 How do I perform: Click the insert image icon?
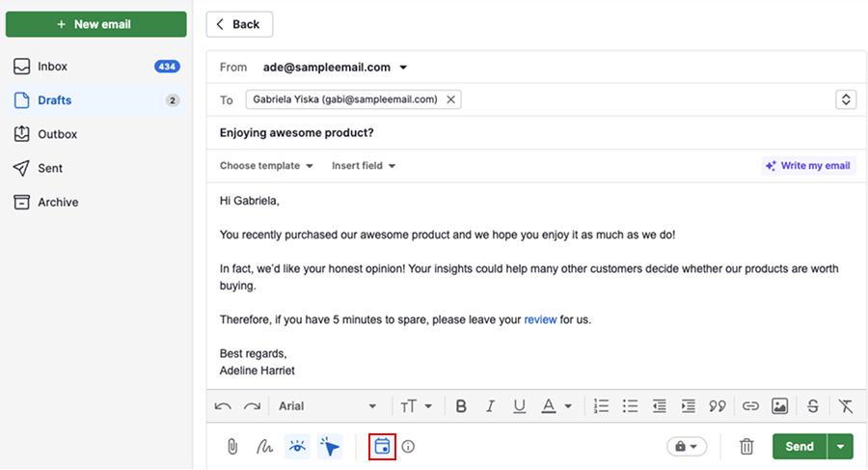(780, 406)
